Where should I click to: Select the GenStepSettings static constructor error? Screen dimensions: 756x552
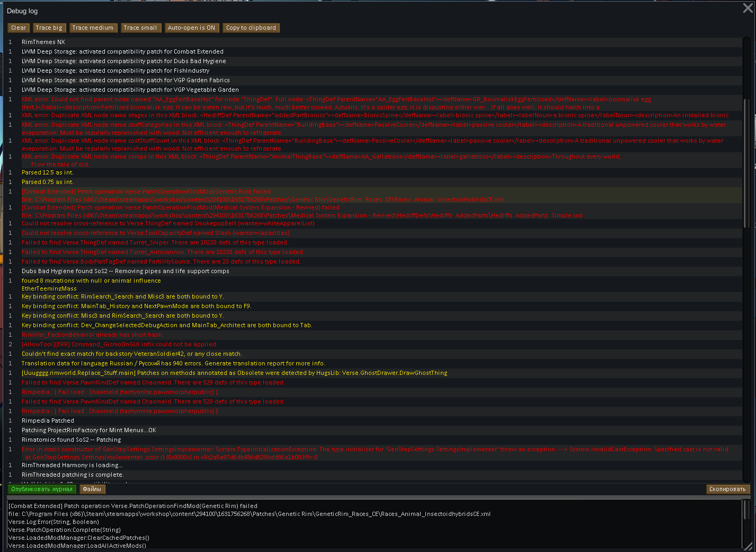point(375,453)
